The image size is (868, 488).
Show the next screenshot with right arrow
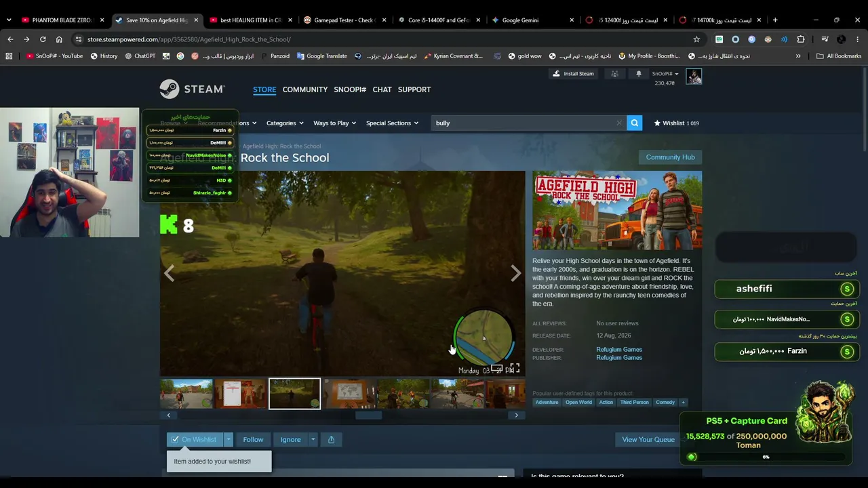(x=515, y=273)
